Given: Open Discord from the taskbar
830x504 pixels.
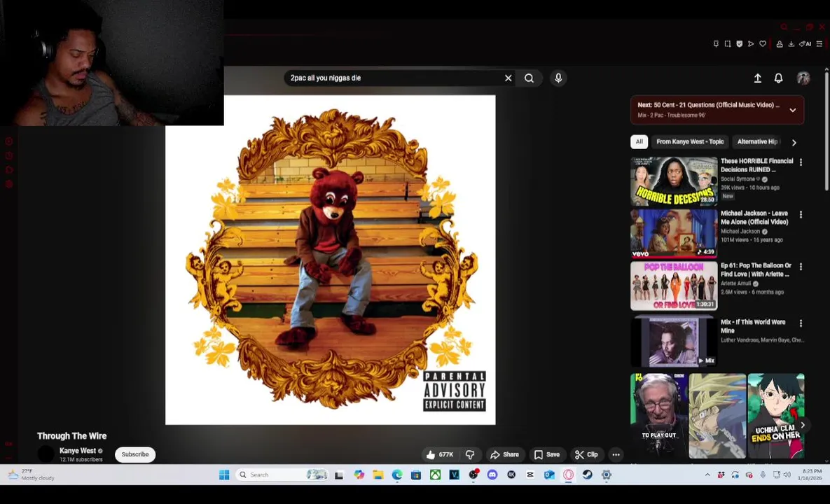Looking at the screenshot, I should [x=492, y=475].
